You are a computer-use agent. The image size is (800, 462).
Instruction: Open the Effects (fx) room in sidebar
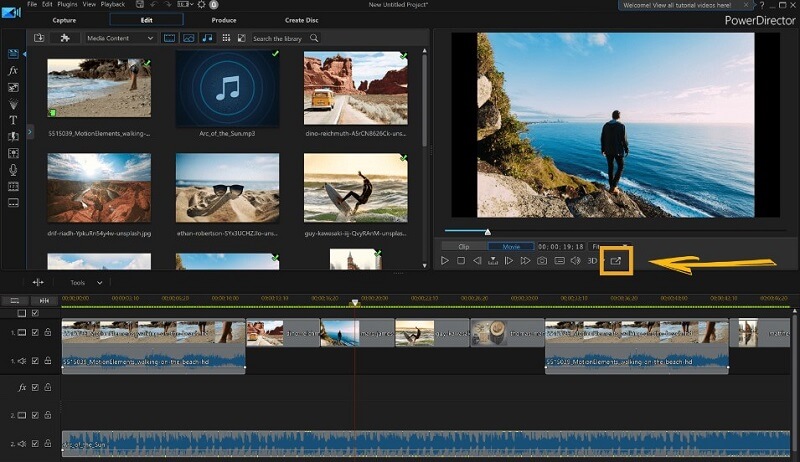pos(14,71)
